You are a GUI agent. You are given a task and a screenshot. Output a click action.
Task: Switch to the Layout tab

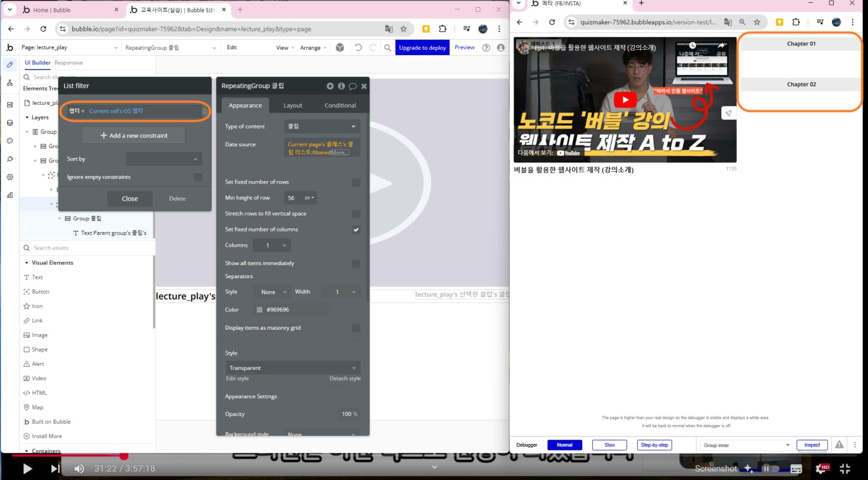tap(293, 105)
